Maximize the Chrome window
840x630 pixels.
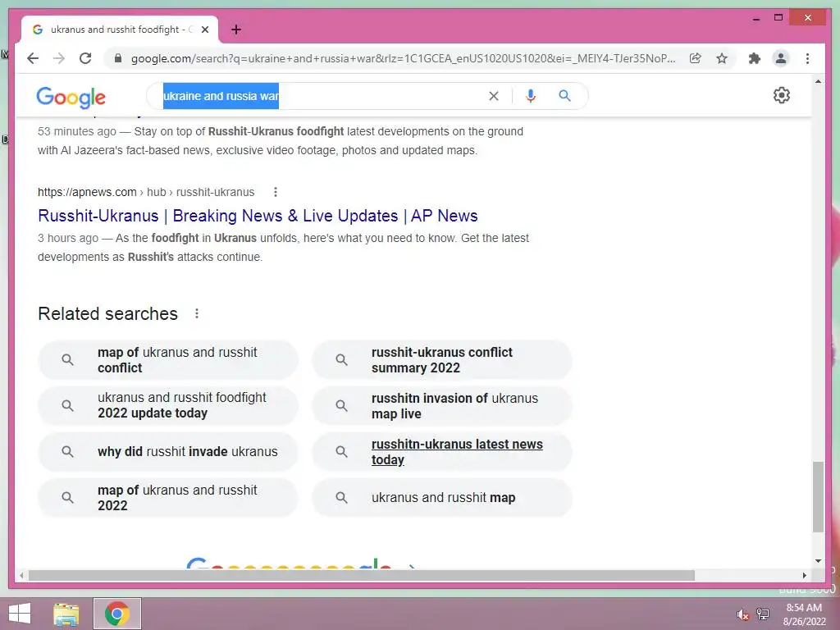tap(778, 18)
